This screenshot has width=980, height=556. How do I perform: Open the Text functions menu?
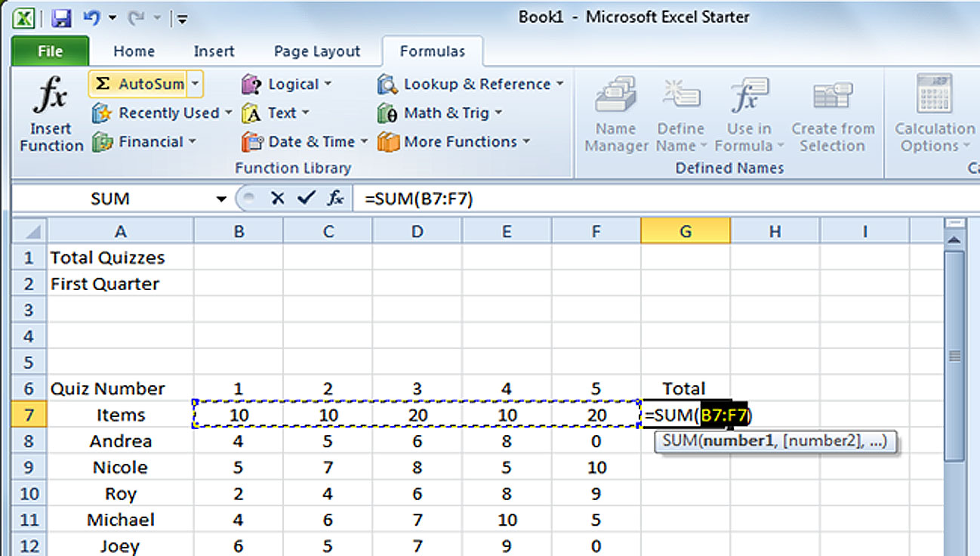pyautogui.click(x=276, y=113)
